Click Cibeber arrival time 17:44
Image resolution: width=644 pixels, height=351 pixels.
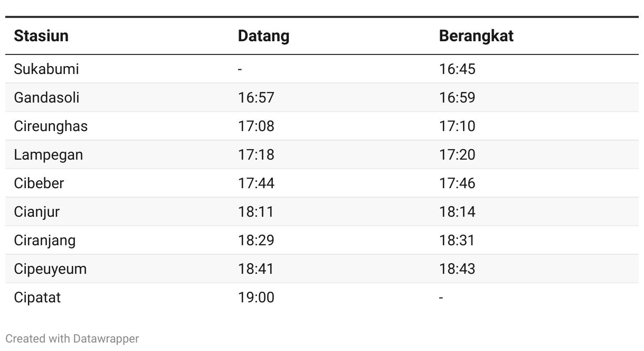pyautogui.click(x=256, y=183)
